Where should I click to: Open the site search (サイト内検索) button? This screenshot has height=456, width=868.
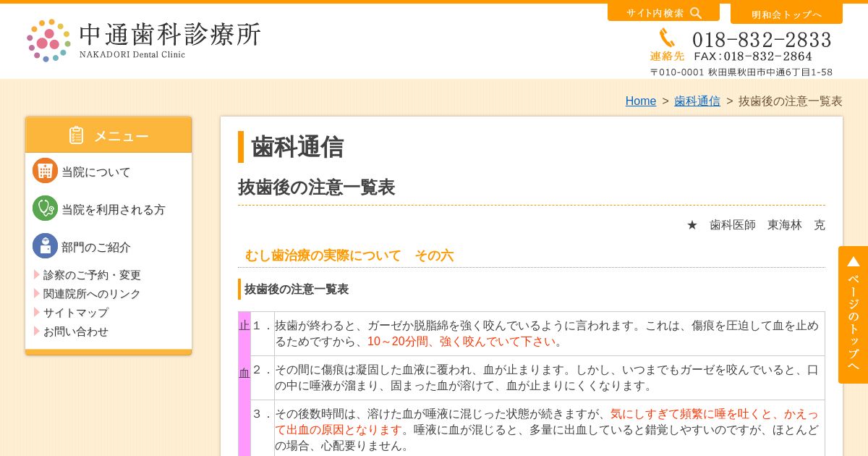(x=663, y=12)
